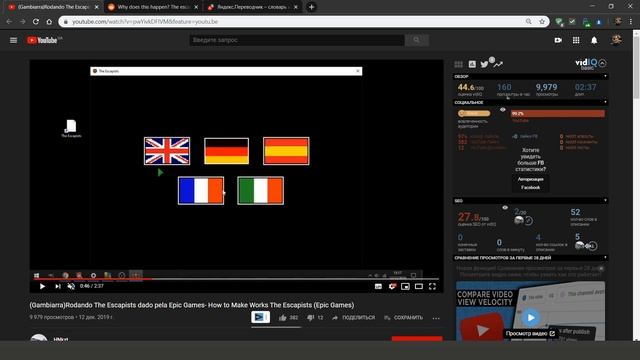
Task: Unmute the video using speaker icon
Action: [x=71, y=286]
